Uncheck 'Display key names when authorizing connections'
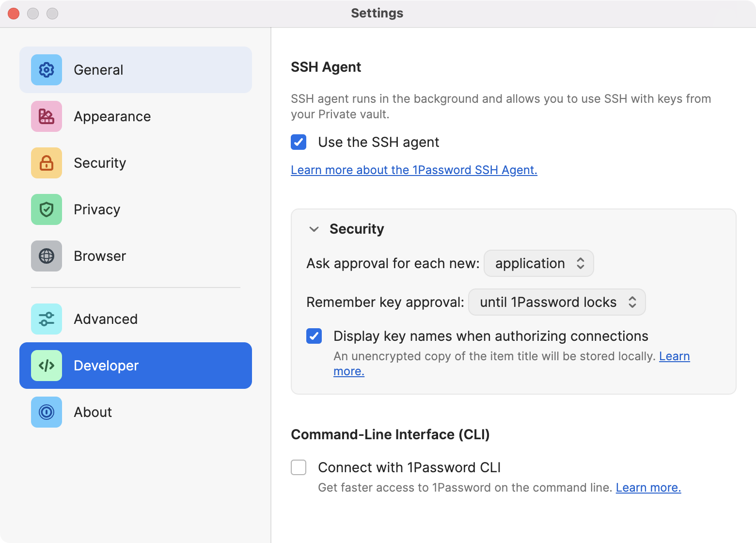Image resolution: width=756 pixels, height=543 pixels. coord(314,336)
